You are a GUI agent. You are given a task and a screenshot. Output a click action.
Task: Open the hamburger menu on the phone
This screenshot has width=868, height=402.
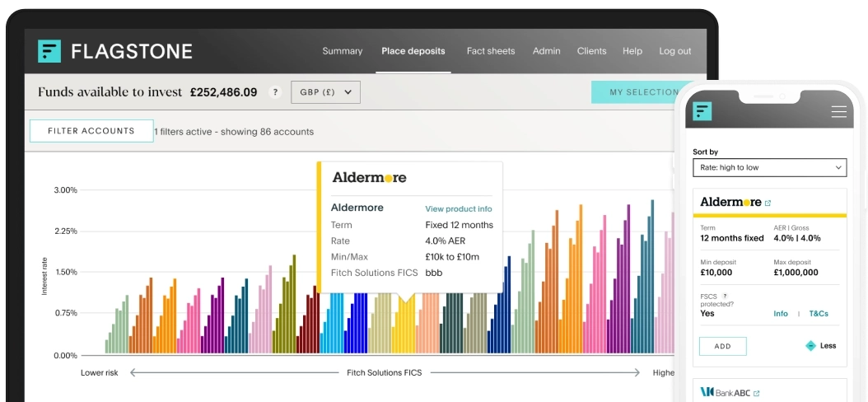(x=838, y=112)
